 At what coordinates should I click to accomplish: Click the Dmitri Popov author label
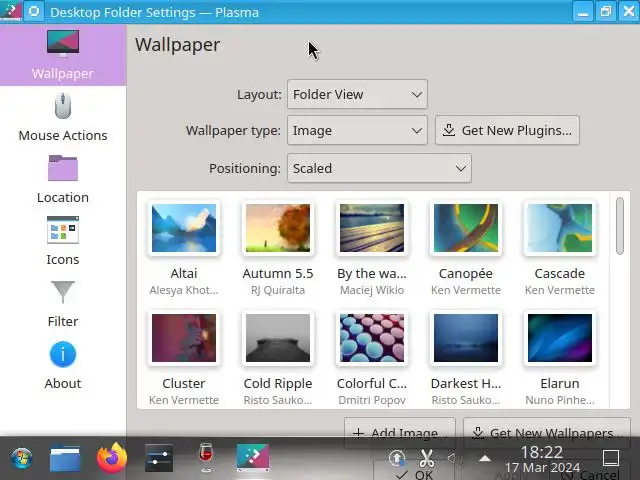[372, 400]
